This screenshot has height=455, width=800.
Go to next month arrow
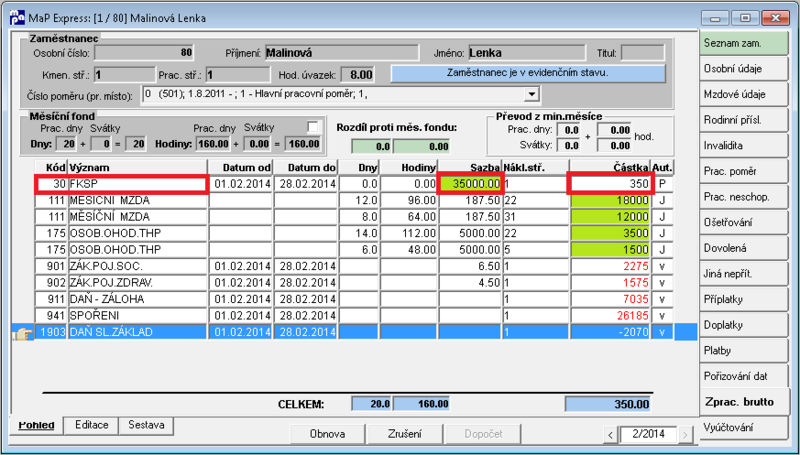coord(685,435)
